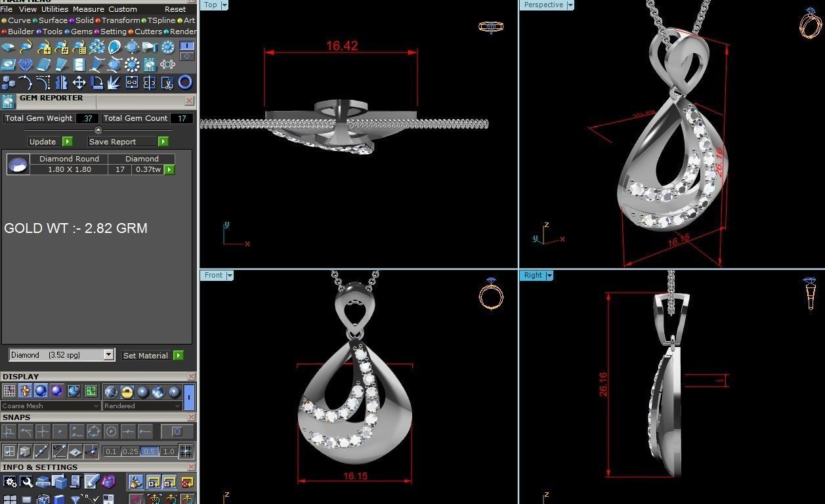The image size is (825, 504).
Task: Open the Top viewport dropdown arrow
Action: pos(224,5)
